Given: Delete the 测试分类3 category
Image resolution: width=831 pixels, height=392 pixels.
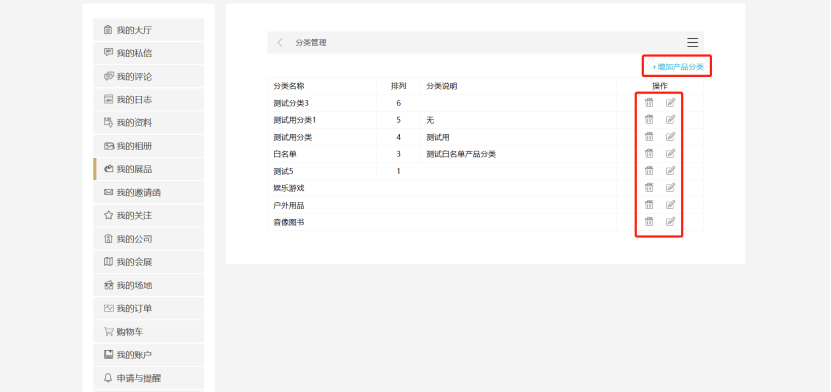Looking at the screenshot, I should [649, 103].
